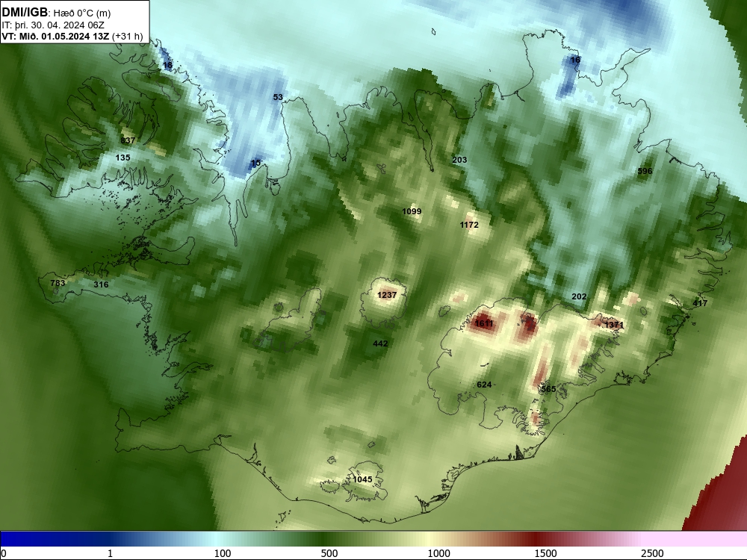Click the '417' value label on the map

700,303
